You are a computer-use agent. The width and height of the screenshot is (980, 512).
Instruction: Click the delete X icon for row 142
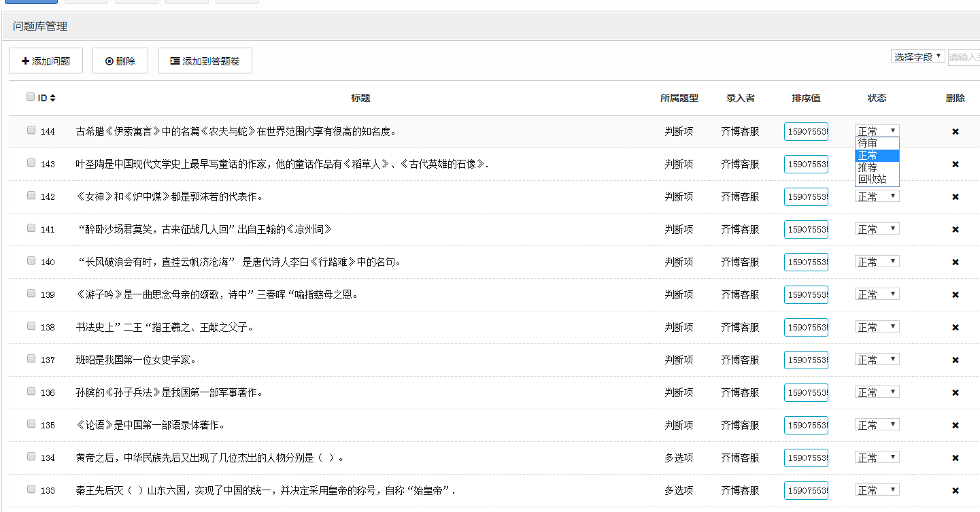click(955, 197)
